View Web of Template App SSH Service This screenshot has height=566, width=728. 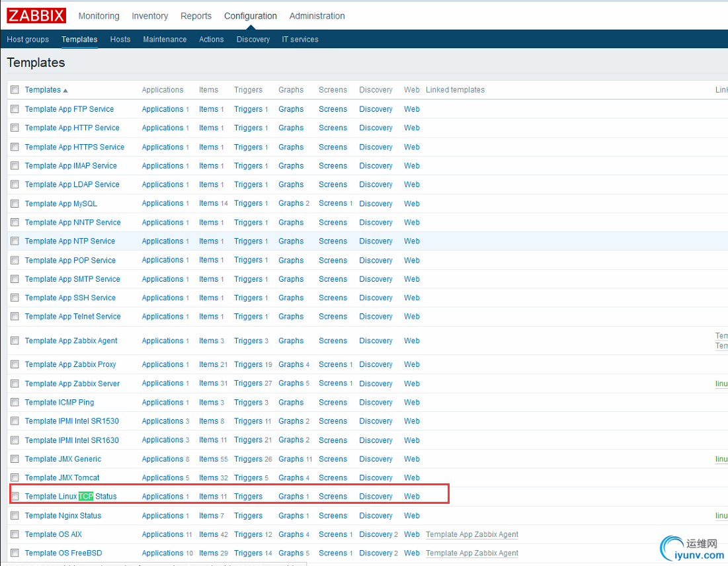[x=412, y=298]
